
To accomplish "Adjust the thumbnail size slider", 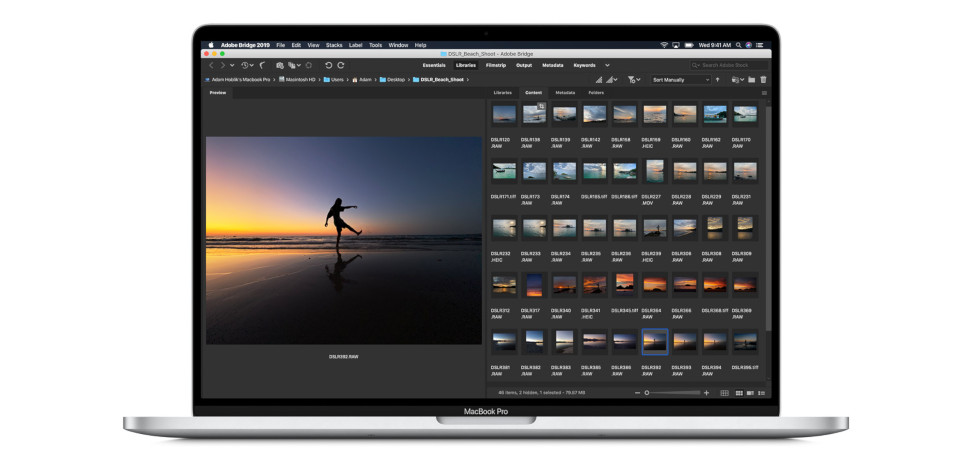I will 672,393.
